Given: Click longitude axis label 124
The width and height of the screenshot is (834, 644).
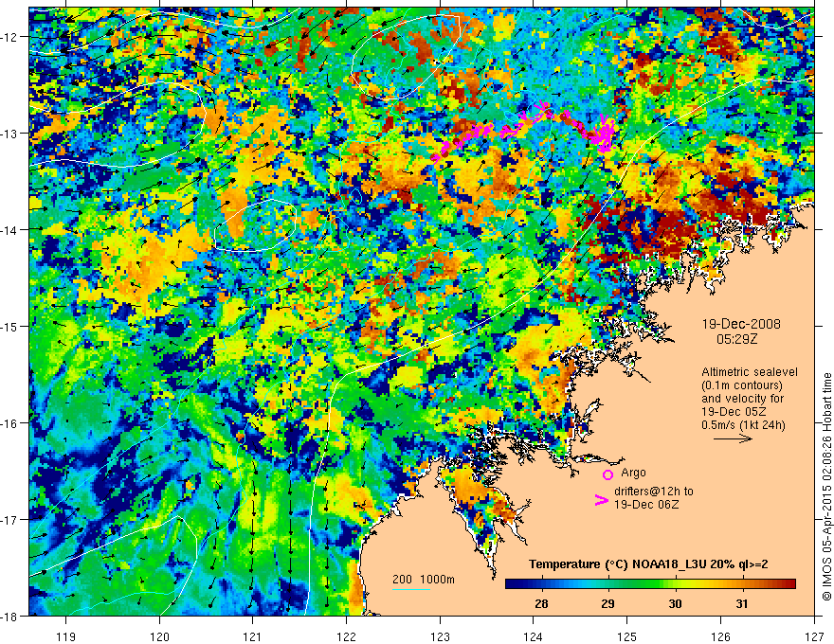Looking at the screenshot, I should click(534, 636).
